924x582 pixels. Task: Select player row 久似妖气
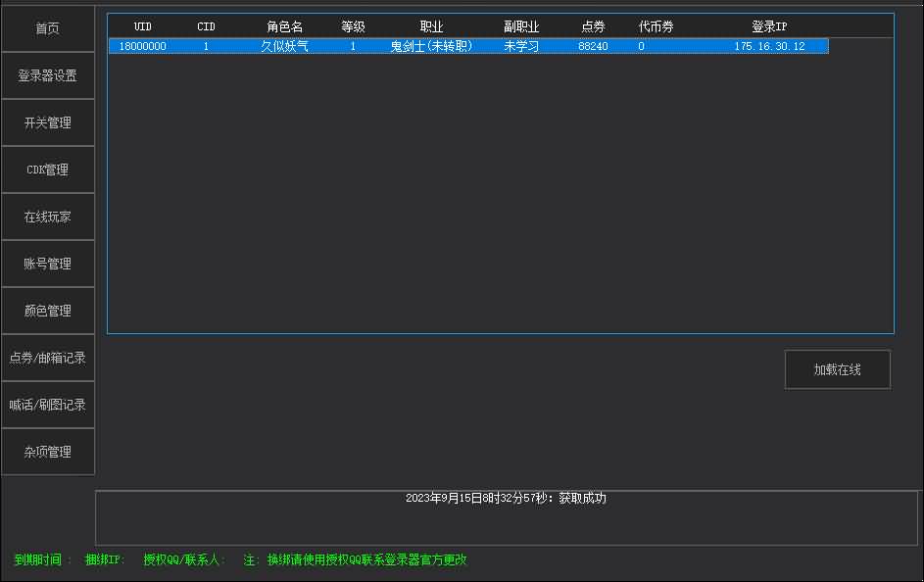coord(284,46)
